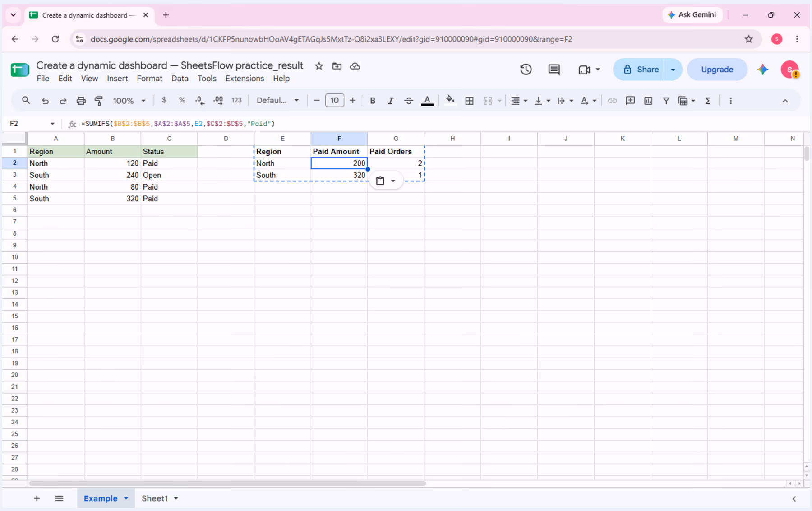This screenshot has height=511, width=812.
Task: Switch to the Sheet1 tab
Action: (154, 498)
